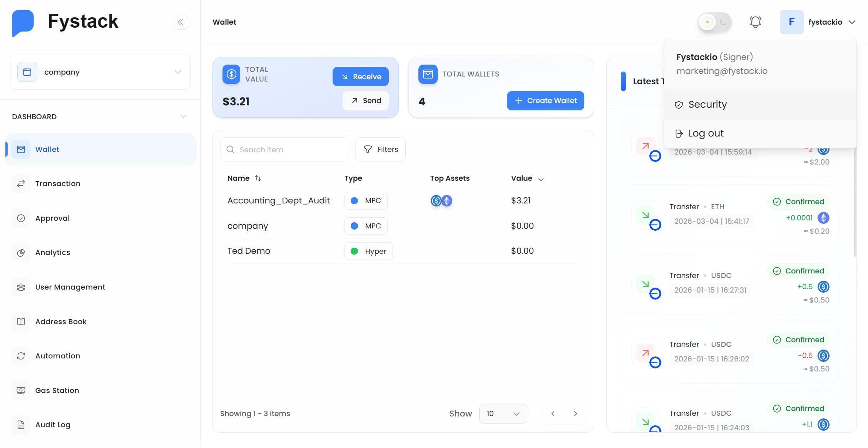868x448 pixels.
Task: Open the Gas Station page
Action: point(57,390)
